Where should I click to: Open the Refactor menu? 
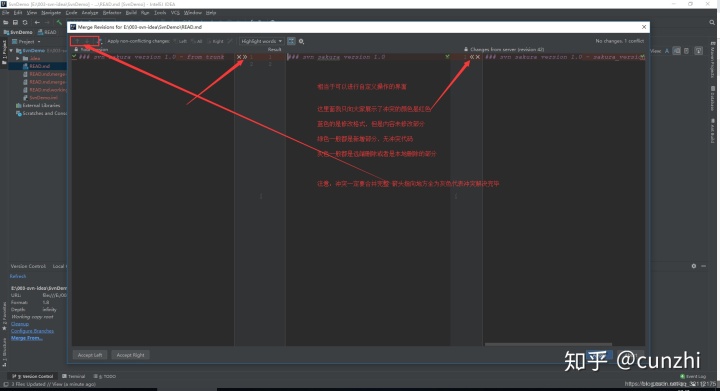pos(112,13)
